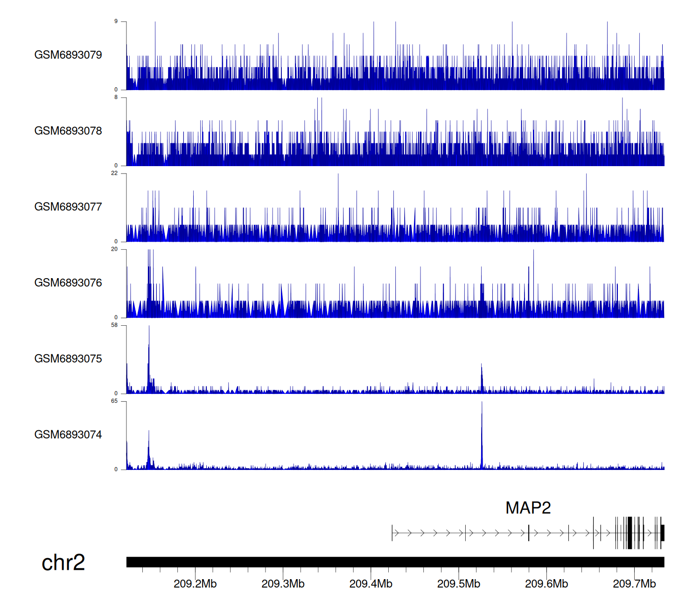Select the GSM6893076 track name
The height and width of the screenshot is (616, 700).
click(x=68, y=283)
